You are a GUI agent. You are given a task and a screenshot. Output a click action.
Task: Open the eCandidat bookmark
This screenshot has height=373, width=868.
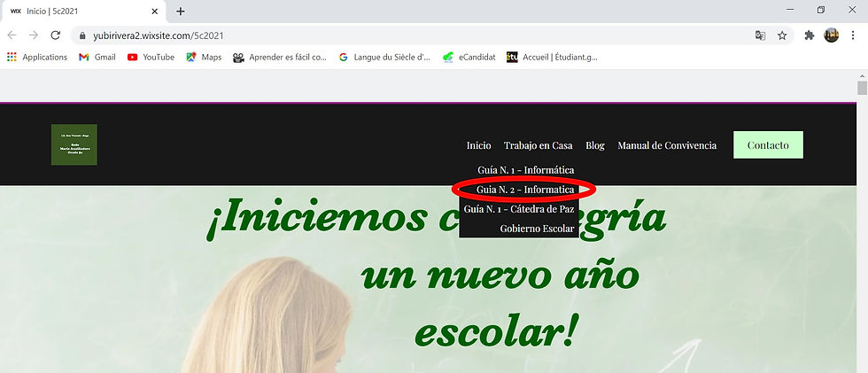tap(469, 57)
